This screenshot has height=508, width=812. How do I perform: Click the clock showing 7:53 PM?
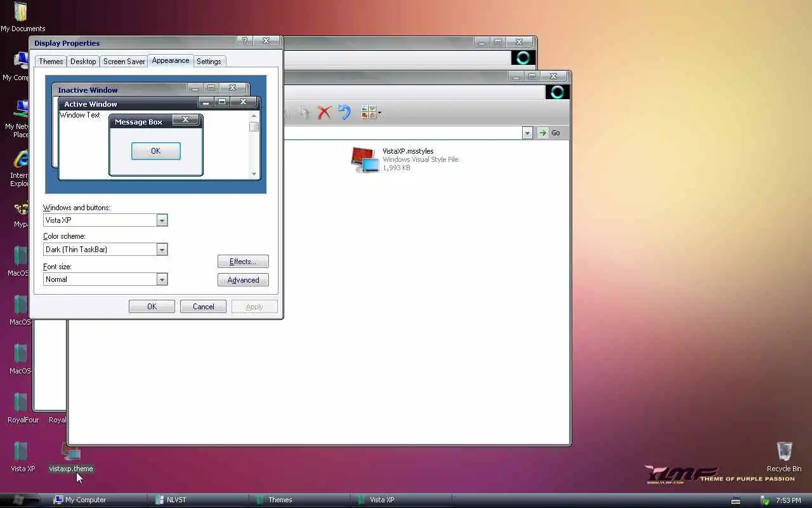point(788,500)
